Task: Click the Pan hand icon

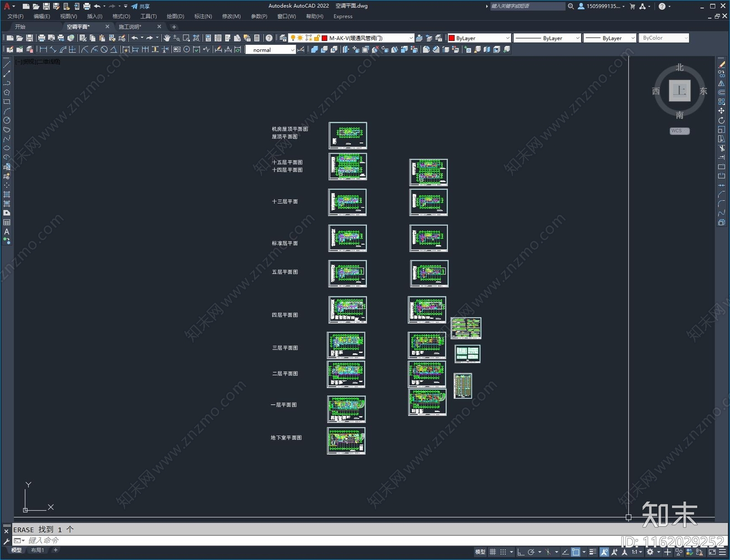Action: (x=167, y=38)
